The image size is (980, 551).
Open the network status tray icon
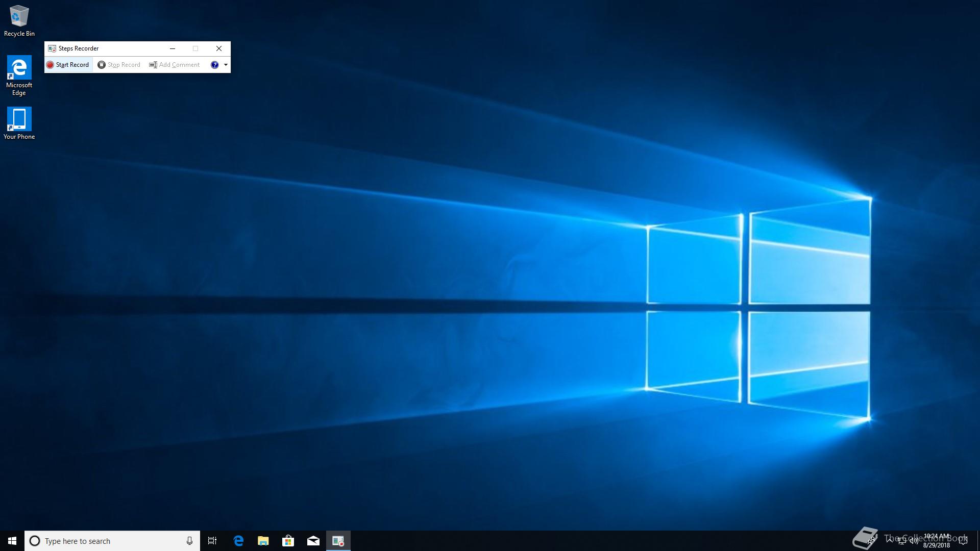902,541
